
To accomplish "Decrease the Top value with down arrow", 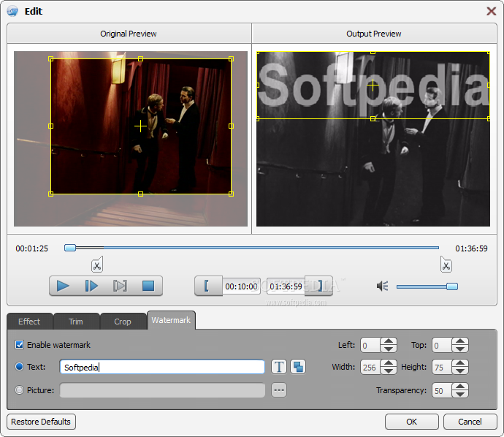I will [x=460, y=349].
